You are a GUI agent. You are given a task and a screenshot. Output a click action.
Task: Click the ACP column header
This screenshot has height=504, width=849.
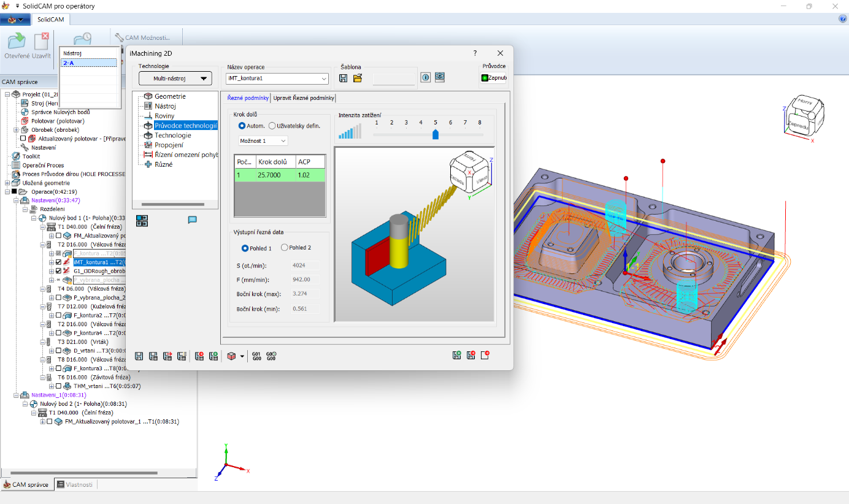310,162
